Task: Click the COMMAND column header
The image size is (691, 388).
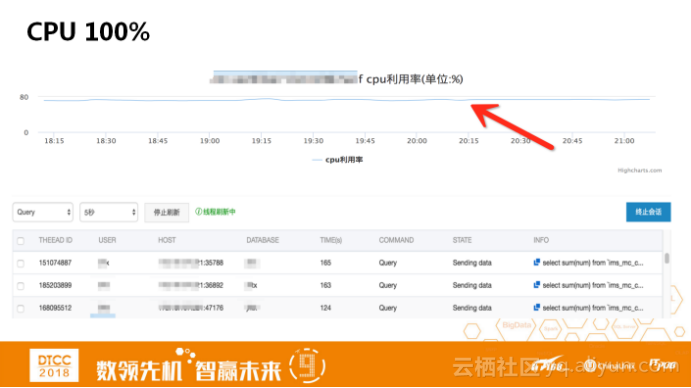Action: tap(396, 240)
